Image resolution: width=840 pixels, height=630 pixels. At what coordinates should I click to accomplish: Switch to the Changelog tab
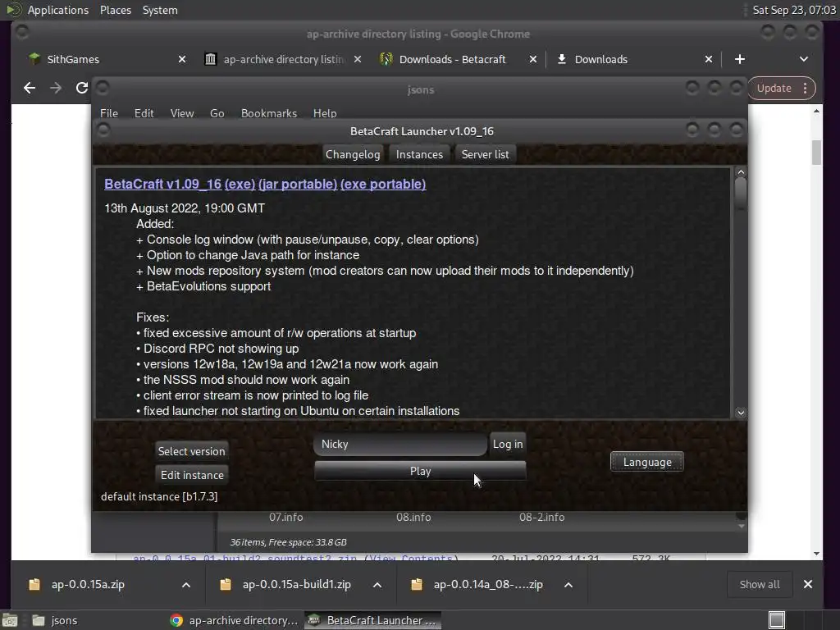(353, 154)
